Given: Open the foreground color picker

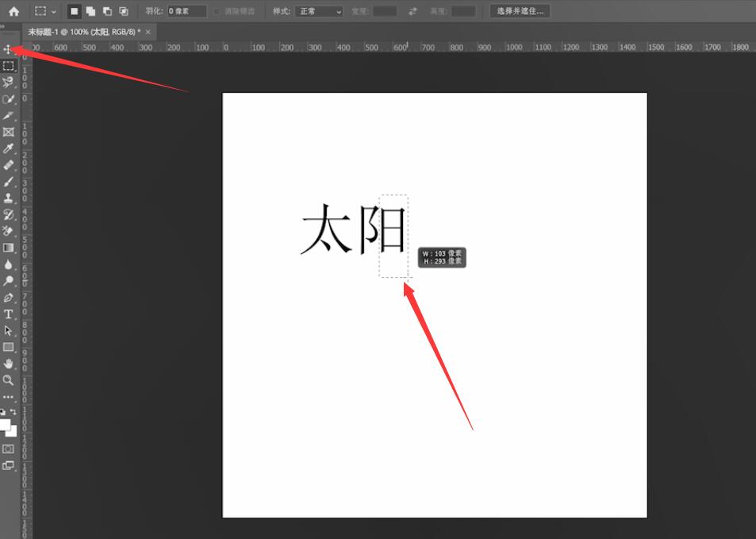Looking at the screenshot, I should pos(4,424).
